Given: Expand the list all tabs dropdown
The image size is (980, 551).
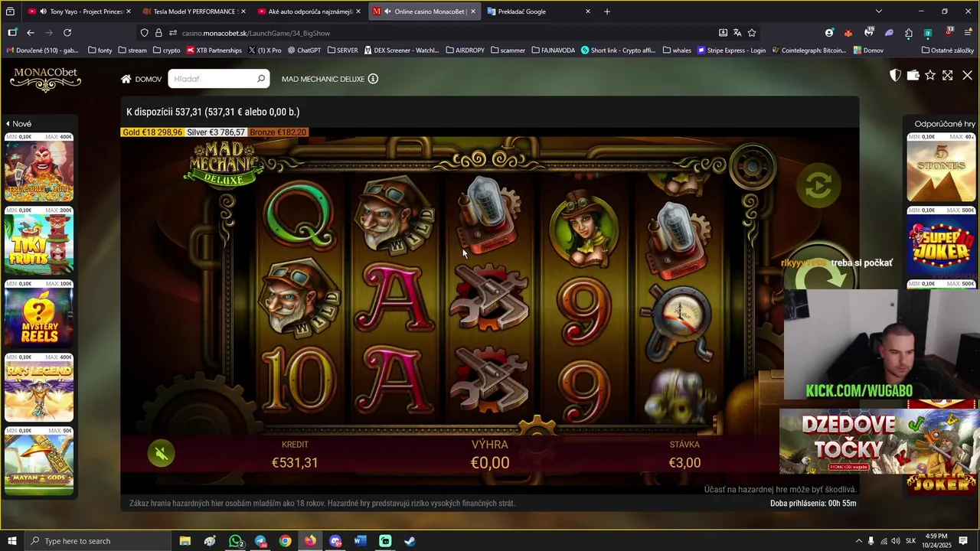Looking at the screenshot, I should pos(879,11).
